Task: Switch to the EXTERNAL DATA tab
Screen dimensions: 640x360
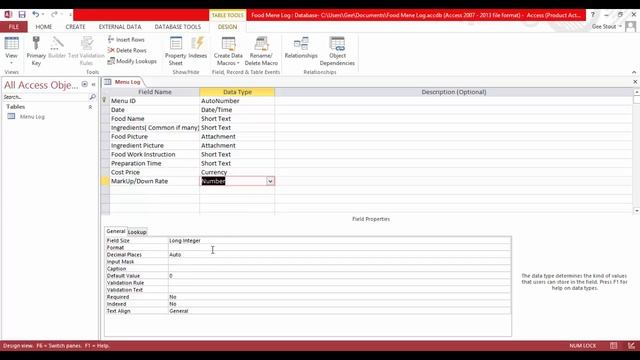Action: click(120, 27)
